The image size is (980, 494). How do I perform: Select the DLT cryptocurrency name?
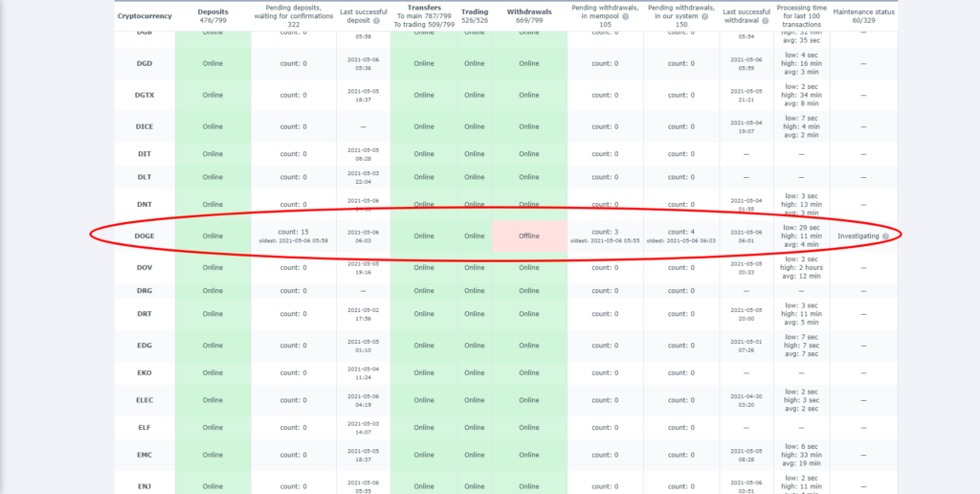pyautogui.click(x=145, y=177)
